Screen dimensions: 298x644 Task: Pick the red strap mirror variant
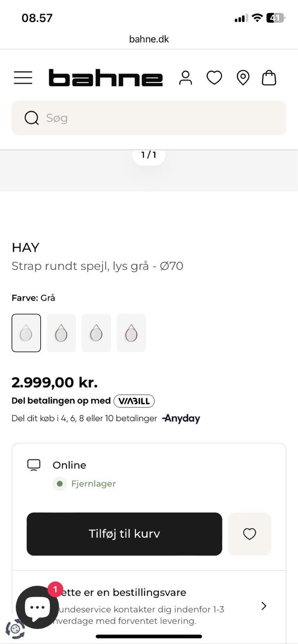[131, 333]
